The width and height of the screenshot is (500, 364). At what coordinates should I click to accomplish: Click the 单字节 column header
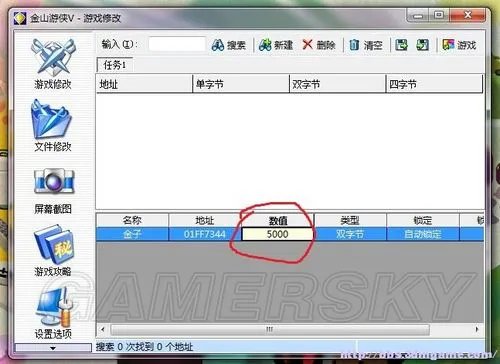[241, 84]
